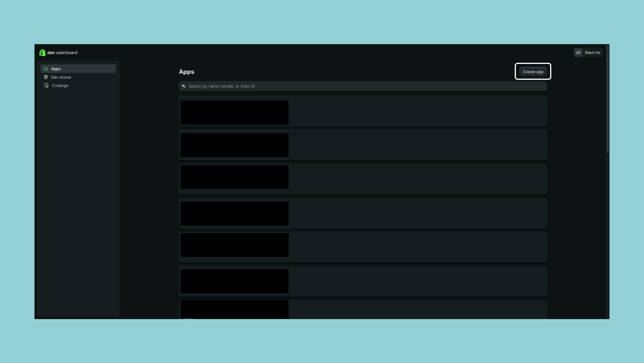
Task: Click the code brackets icon by Stack Inc
Action: pyautogui.click(x=578, y=52)
